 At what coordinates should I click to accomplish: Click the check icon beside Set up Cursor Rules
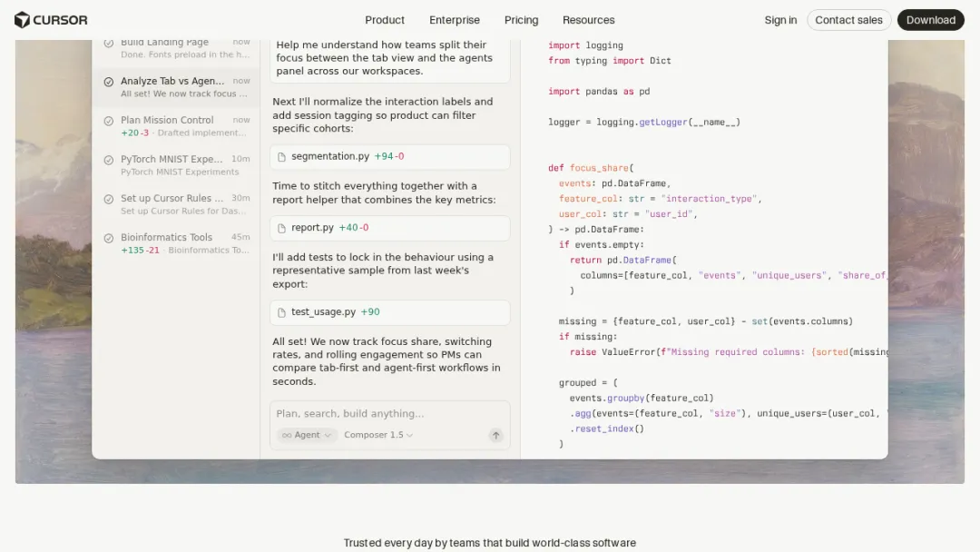point(109,199)
